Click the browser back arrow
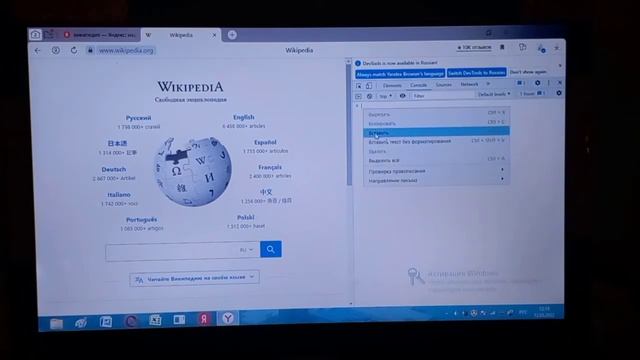640x360 pixels. (38, 51)
